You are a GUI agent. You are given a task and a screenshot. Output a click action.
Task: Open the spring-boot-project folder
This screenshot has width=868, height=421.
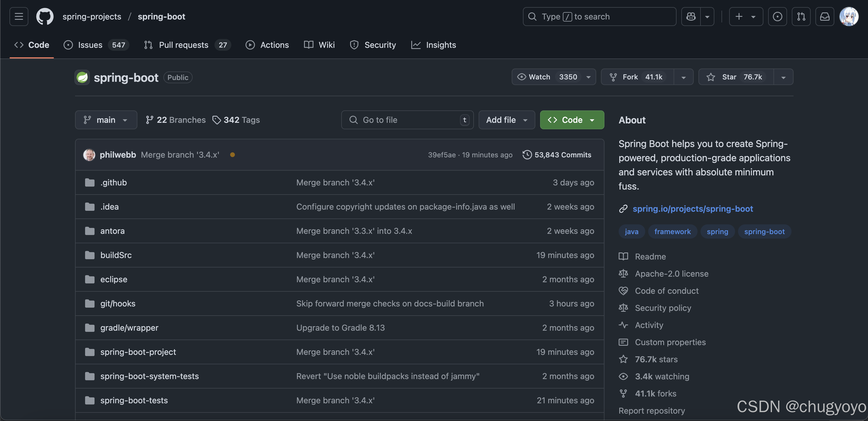pos(138,352)
